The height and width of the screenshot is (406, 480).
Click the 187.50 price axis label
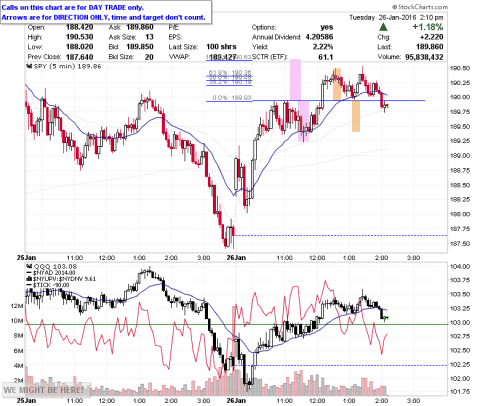tap(460, 244)
